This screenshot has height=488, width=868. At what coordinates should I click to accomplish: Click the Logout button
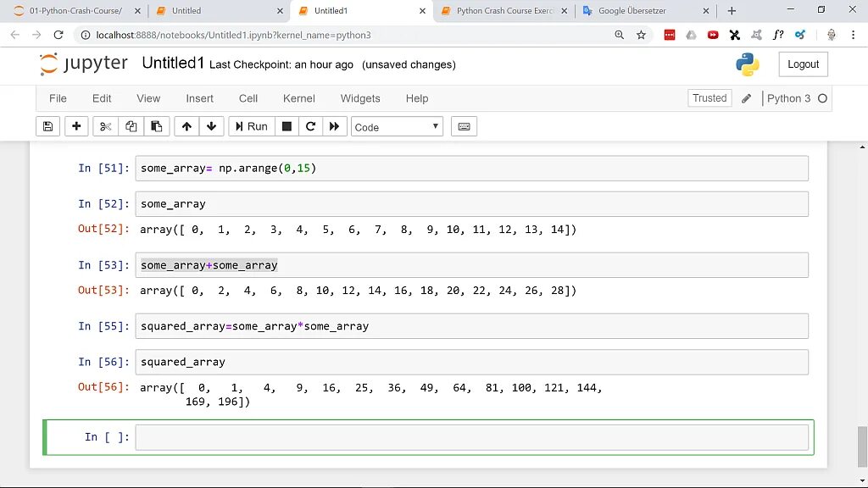(804, 64)
